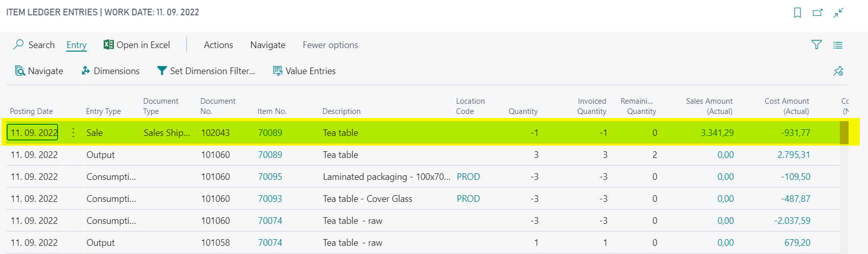Click Fewer options
Screen dimensions: 868x254
[330, 45]
